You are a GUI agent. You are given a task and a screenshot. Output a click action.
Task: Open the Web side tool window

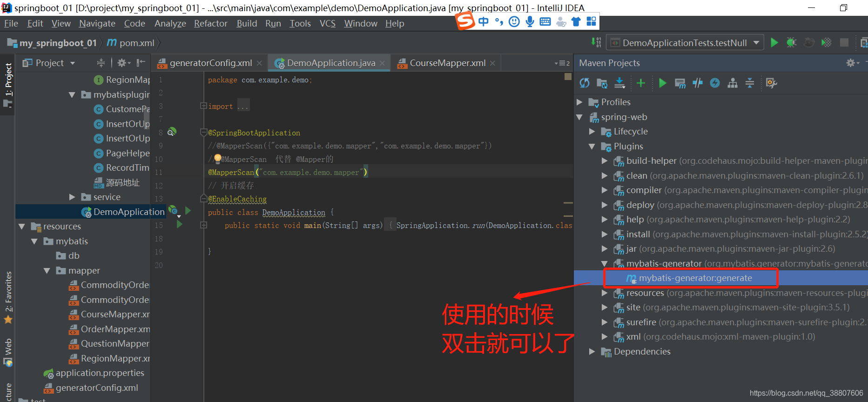[x=8, y=352]
